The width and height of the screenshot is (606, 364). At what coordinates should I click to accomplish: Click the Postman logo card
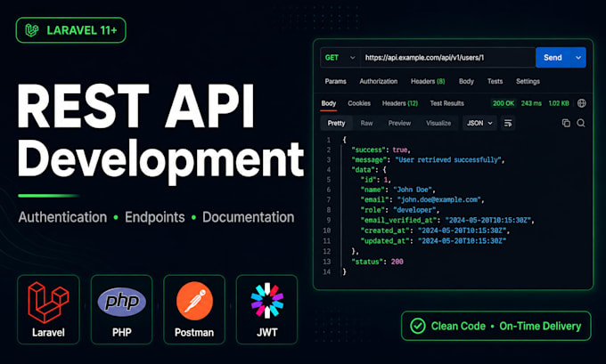(x=194, y=309)
